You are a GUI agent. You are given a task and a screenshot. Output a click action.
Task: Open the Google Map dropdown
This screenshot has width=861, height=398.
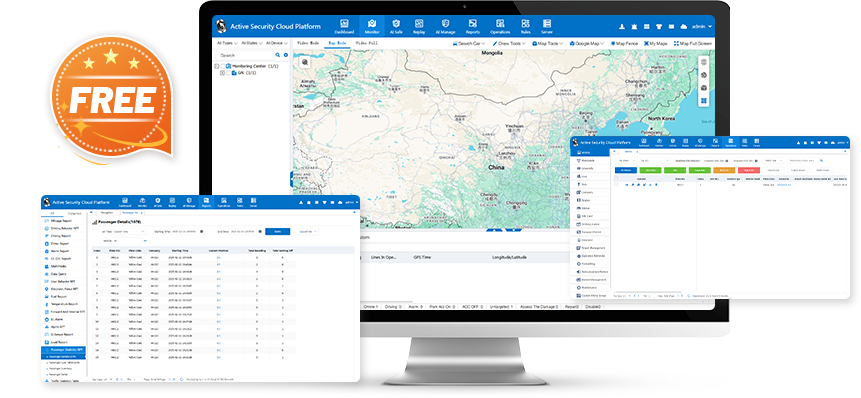tap(587, 43)
